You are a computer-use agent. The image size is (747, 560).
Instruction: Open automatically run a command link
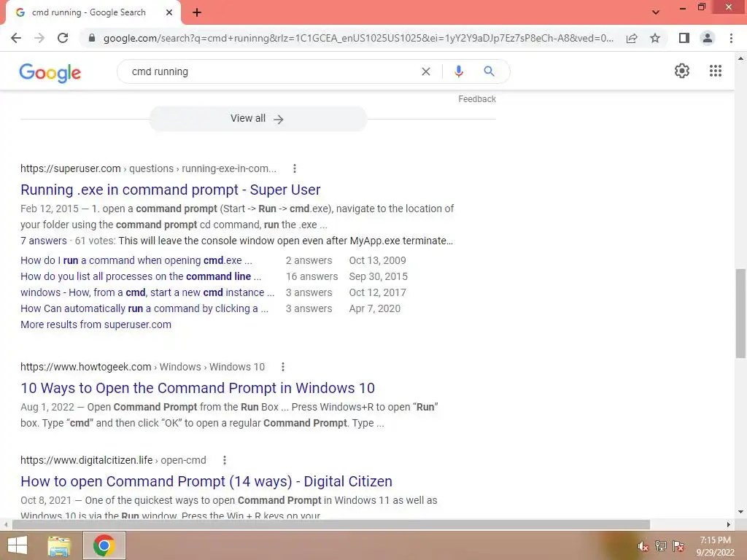pyautogui.click(x=144, y=308)
